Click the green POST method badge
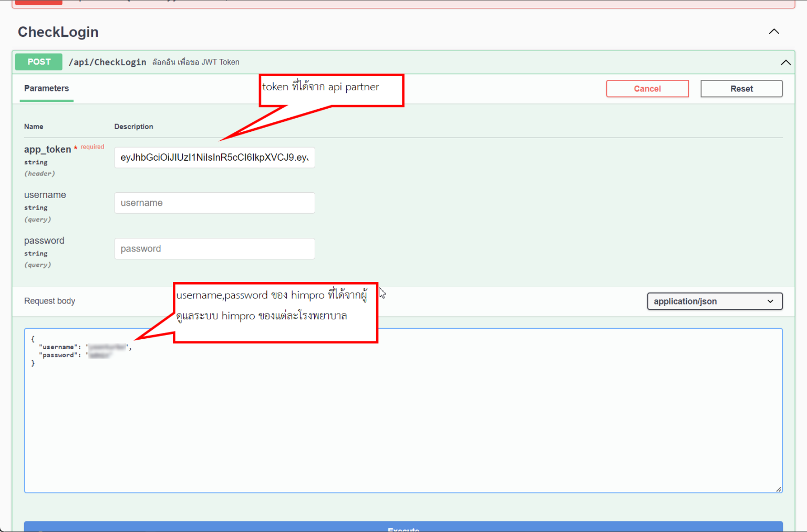The image size is (807, 532). [x=38, y=61]
